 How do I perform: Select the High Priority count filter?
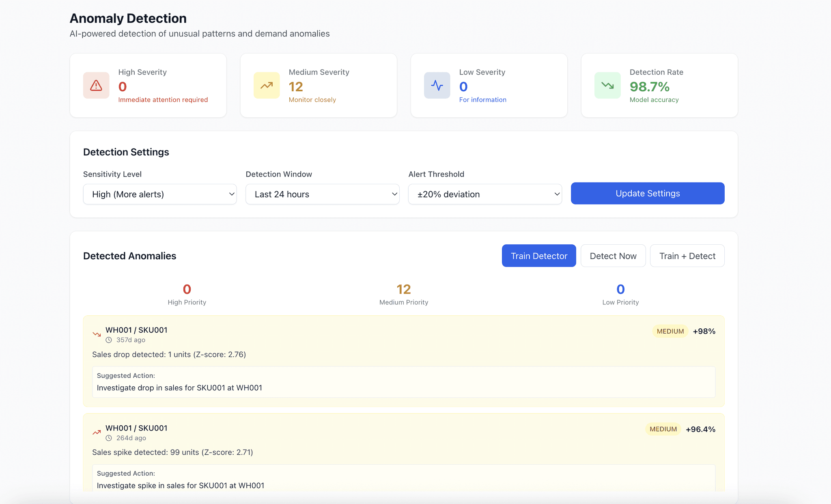(x=187, y=289)
